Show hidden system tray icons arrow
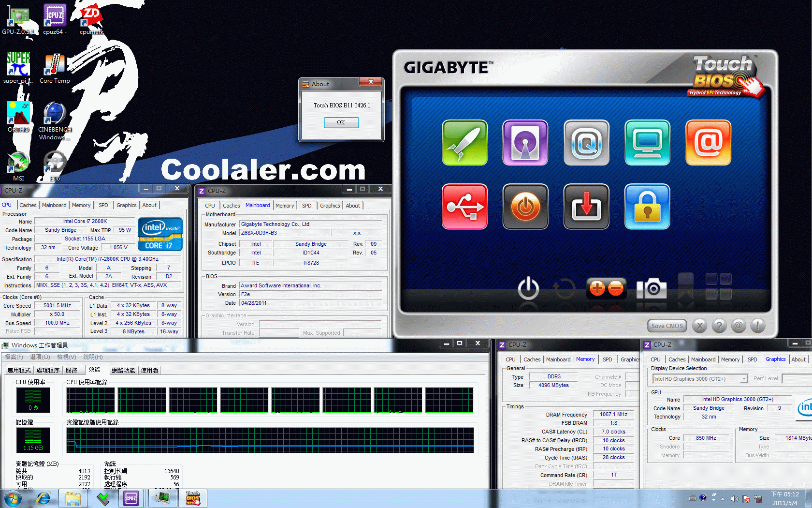812x508 pixels. [x=723, y=498]
